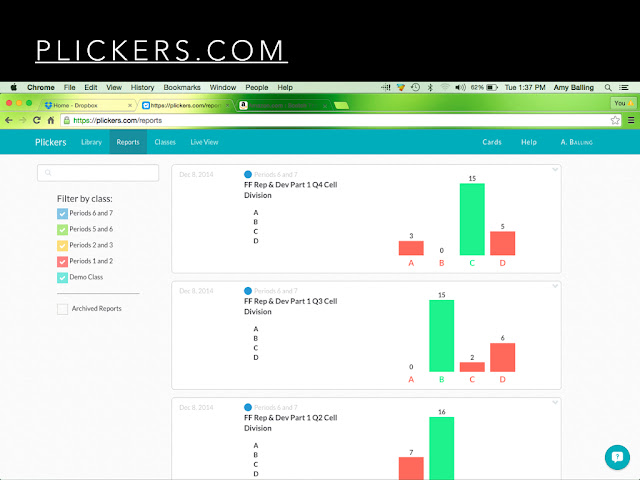The image size is (640, 480).
Task: Open the Reports tab in Plickers
Action: (x=128, y=142)
